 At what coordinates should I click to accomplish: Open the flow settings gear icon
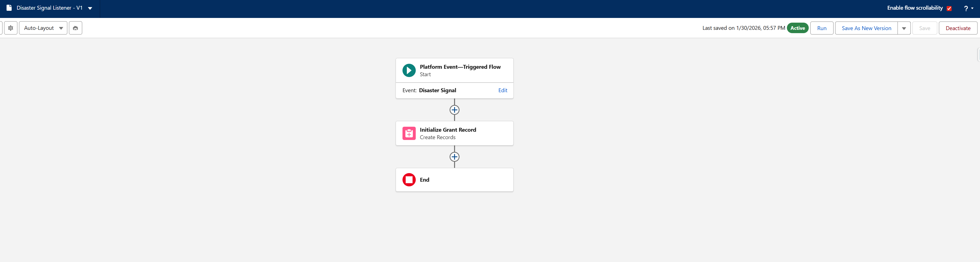[11, 28]
